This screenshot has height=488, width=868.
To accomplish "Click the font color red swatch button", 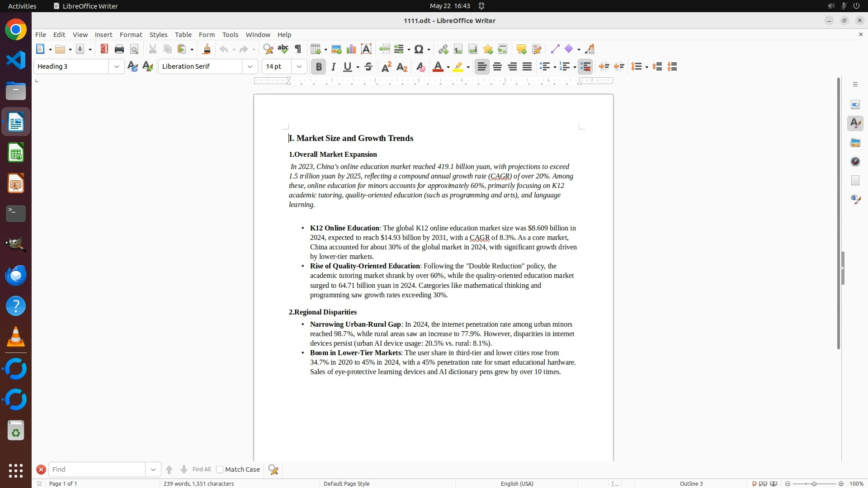I will click(437, 67).
